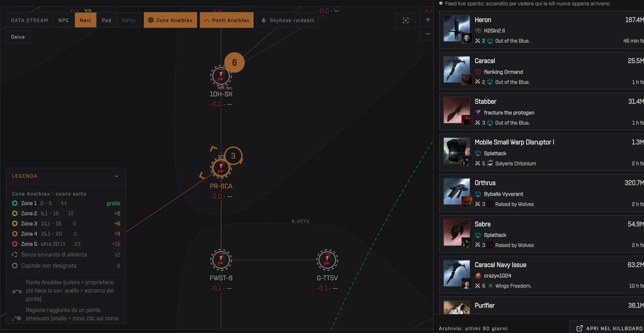Open the ring badge numbered 3
Viewport: 644px width, 333px height.
pyautogui.click(x=233, y=156)
